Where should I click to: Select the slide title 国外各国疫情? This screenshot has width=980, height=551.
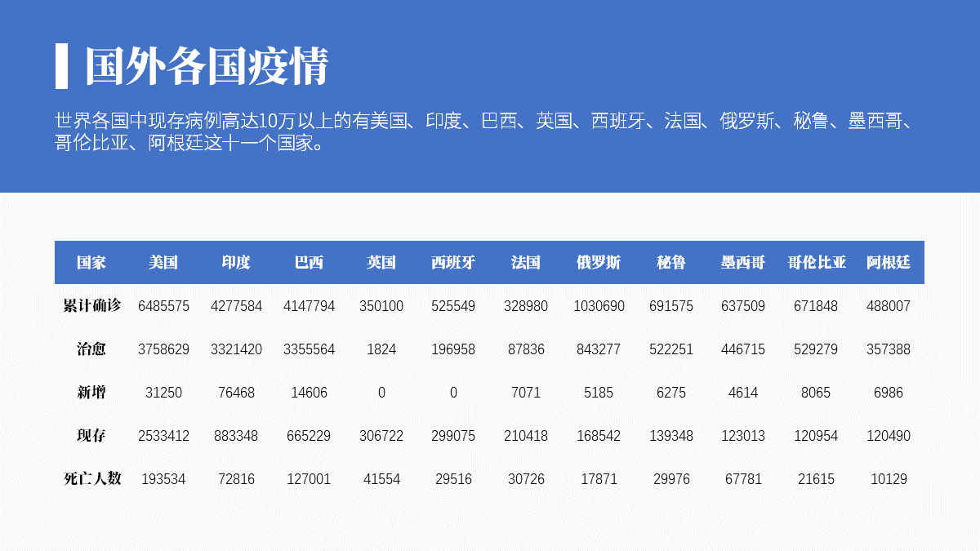pyautogui.click(x=206, y=66)
